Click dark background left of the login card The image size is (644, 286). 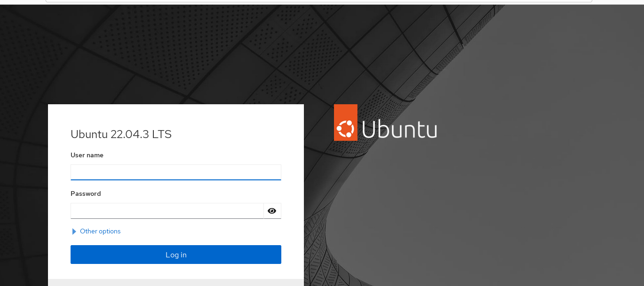pyautogui.click(x=24, y=188)
